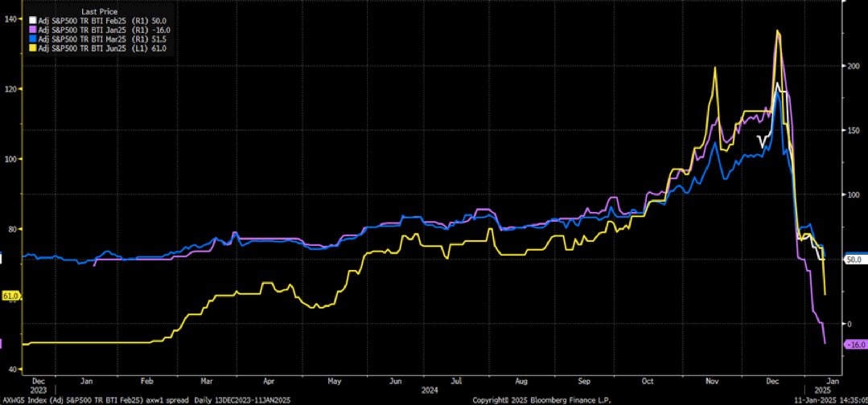Click the white Feb25 legend color swatch
Image resolution: width=868 pixels, height=405 pixels.
(31, 18)
